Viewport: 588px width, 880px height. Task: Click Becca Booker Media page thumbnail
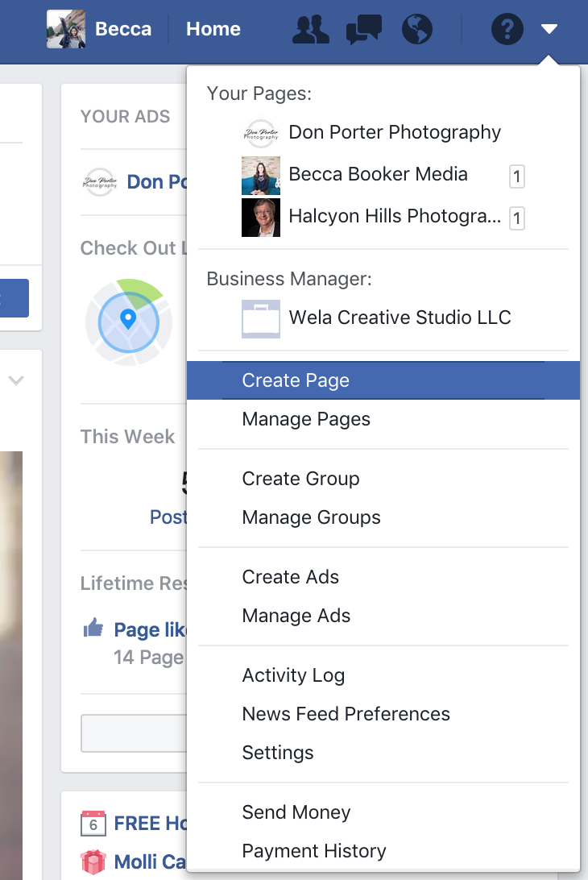pyautogui.click(x=261, y=176)
